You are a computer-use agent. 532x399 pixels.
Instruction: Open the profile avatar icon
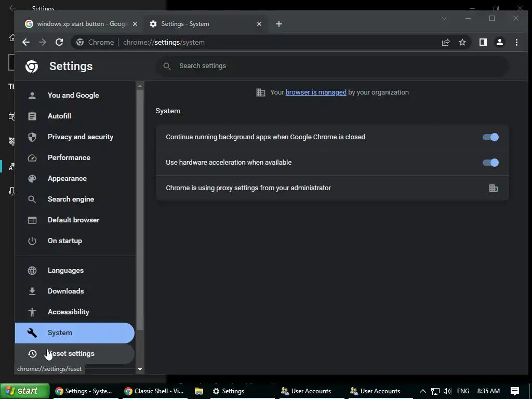(x=499, y=42)
